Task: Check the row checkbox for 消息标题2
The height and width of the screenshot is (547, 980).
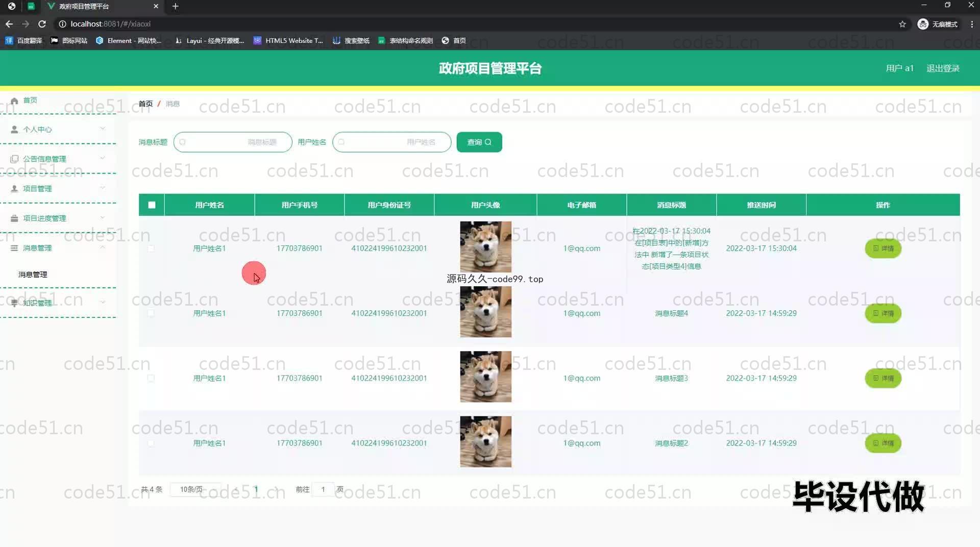Action: [x=151, y=443]
